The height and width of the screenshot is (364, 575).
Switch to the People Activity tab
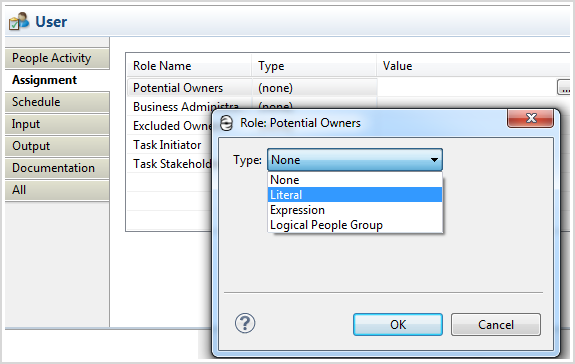[x=57, y=58]
